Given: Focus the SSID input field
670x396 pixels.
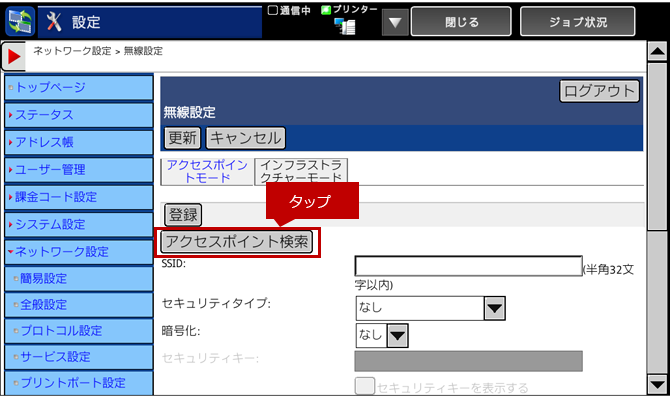Looking at the screenshot, I should (x=469, y=266).
